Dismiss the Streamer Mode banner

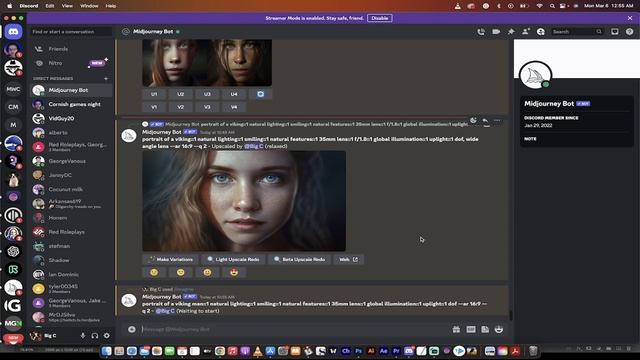point(630,18)
